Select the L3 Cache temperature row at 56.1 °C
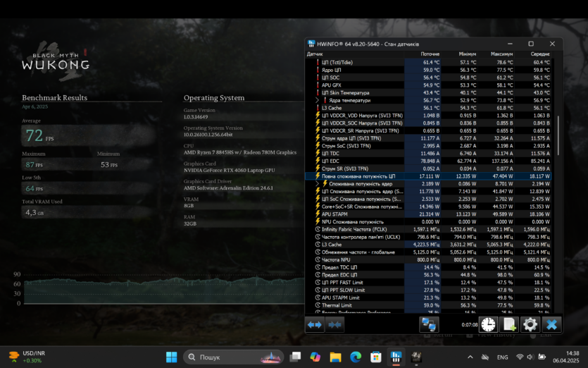Viewport: 588px width, 368px height. click(x=428, y=108)
